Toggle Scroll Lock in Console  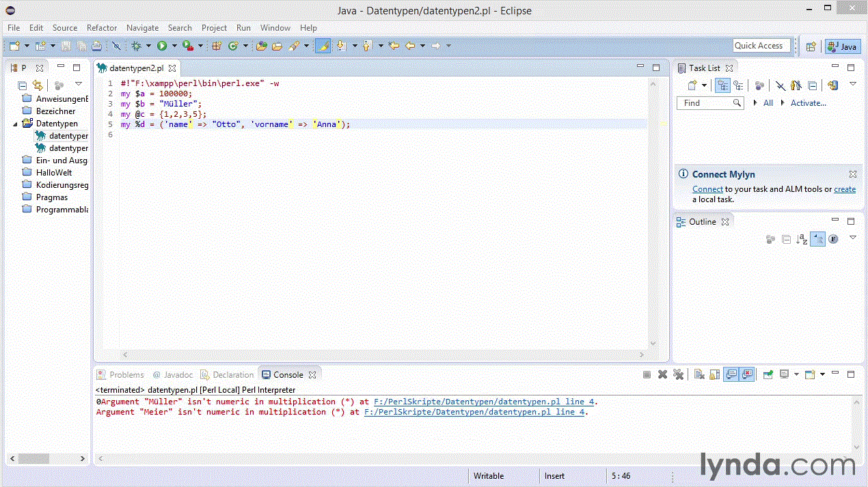click(x=715, y=374)
